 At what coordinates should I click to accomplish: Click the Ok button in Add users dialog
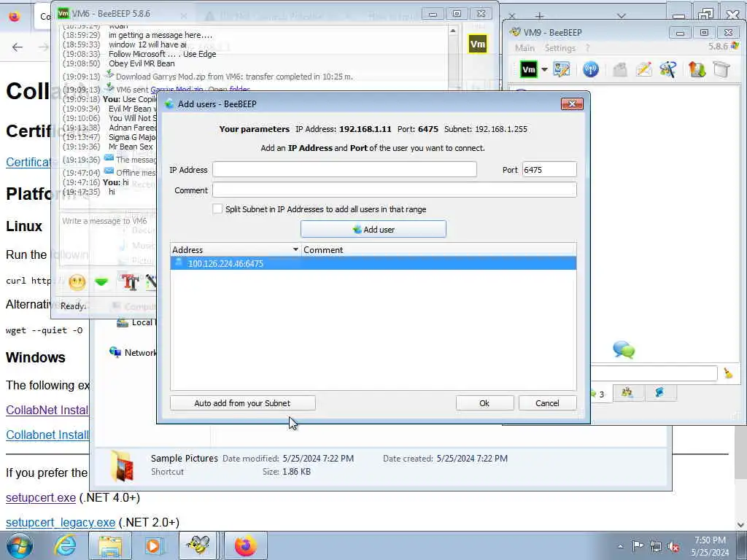point(484,402)
